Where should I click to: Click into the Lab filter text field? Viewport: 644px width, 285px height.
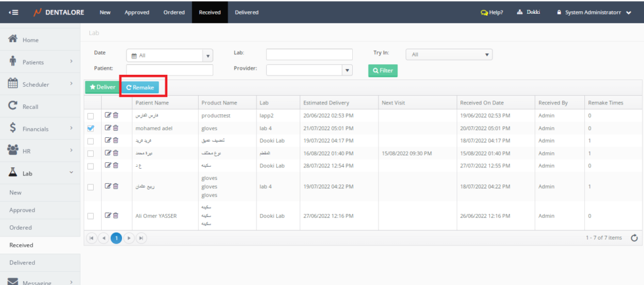[x=309, y=55]
